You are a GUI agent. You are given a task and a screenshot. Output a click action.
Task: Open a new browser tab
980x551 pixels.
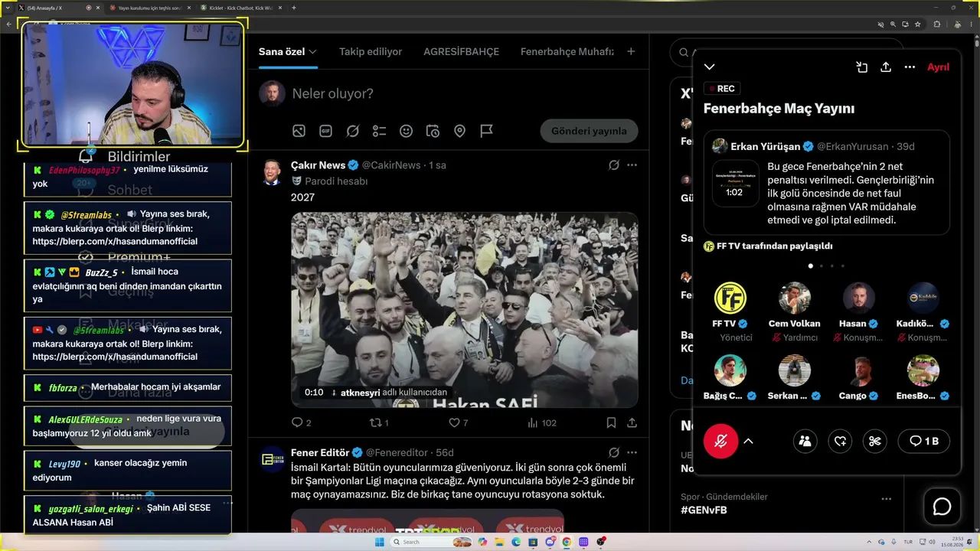click(x=294, y=8)
